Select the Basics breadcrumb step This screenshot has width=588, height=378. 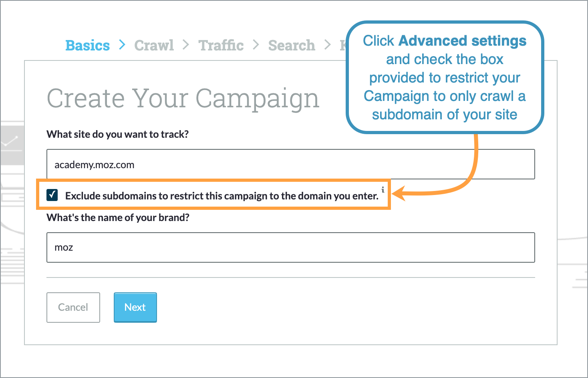pos(87,45)
